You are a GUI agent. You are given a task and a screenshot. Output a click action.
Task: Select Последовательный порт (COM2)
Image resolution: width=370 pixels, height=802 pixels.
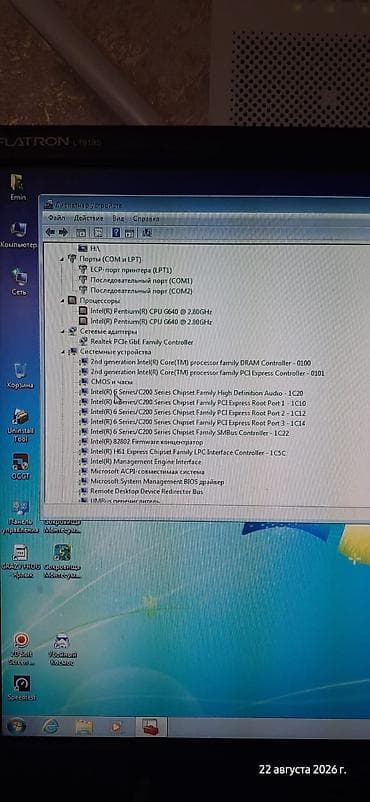point(141,291)
